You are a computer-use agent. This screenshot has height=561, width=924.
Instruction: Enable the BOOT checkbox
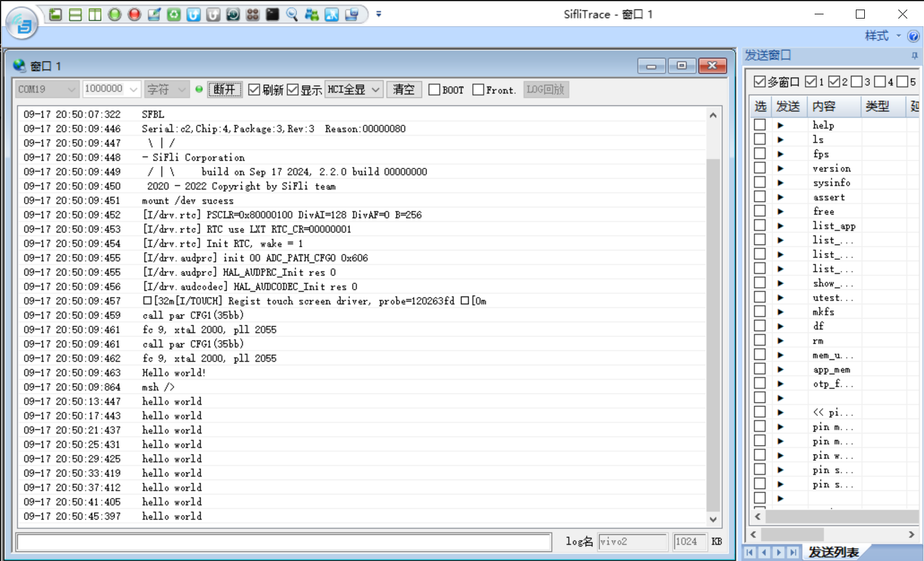(x=435, y=90)
